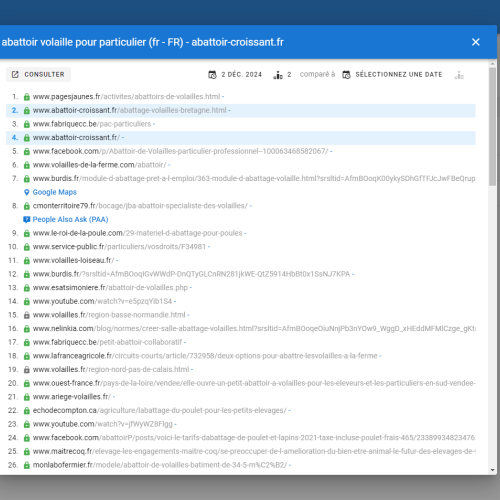Image resolution: width=500 pixels, height=500 pixels.
Task: Click the People Also Ask icon
Action: click(x=27, y=219)
